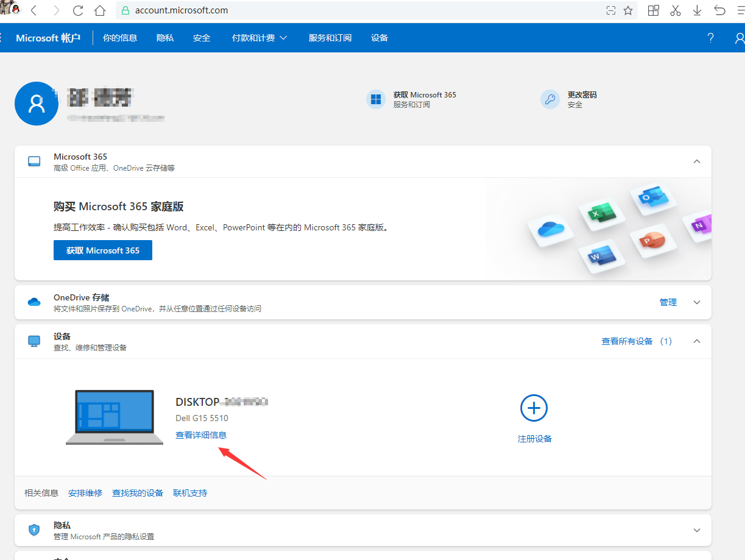Click the key icon for changing password

point(550,99)
